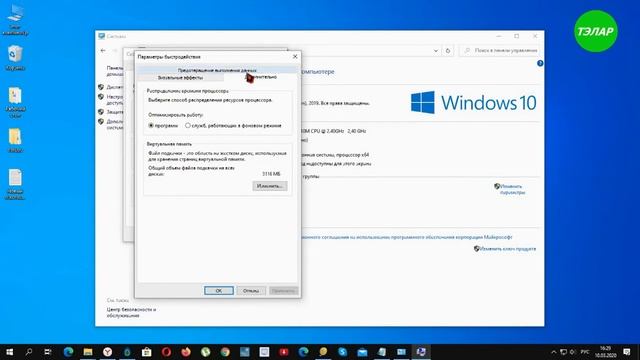Switch the РУС input language indicator
This screenshot has width=640, height=360.
[x=585, y=352]
